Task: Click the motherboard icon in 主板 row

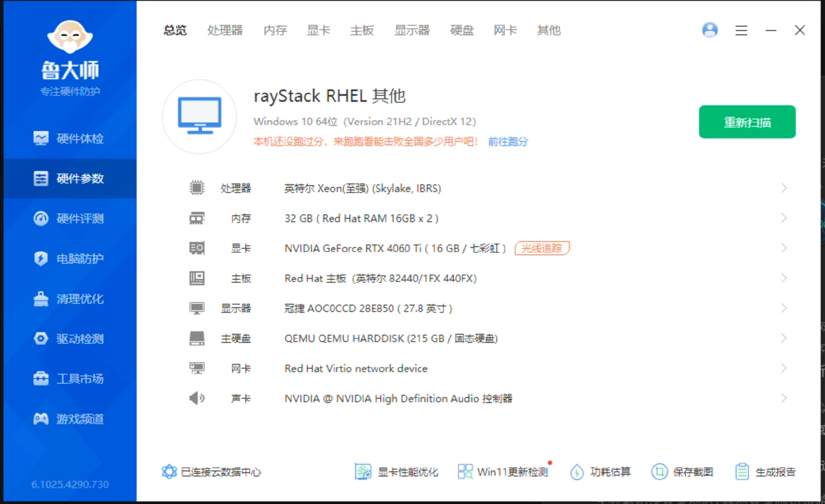Action: (x=197, y=278)
